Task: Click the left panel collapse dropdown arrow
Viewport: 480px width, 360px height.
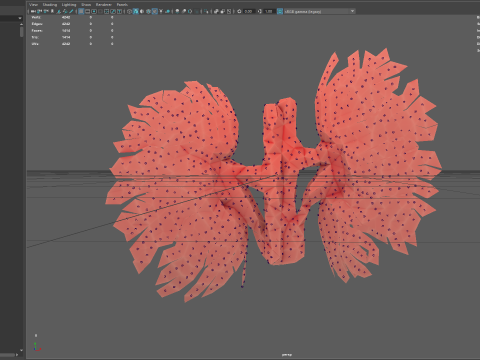Action: [x=20, y=18]
